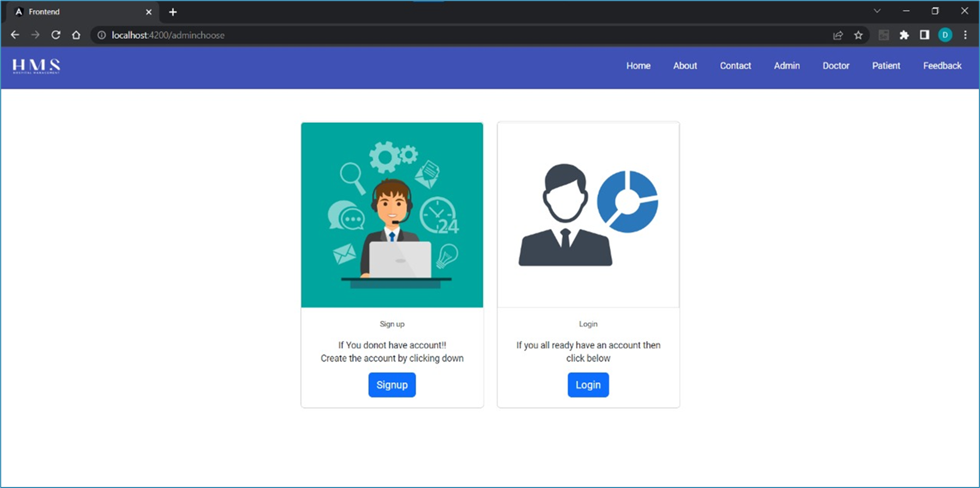Open the browser profile avatar with letter D
980x488 pixels.
click(945, 35)
